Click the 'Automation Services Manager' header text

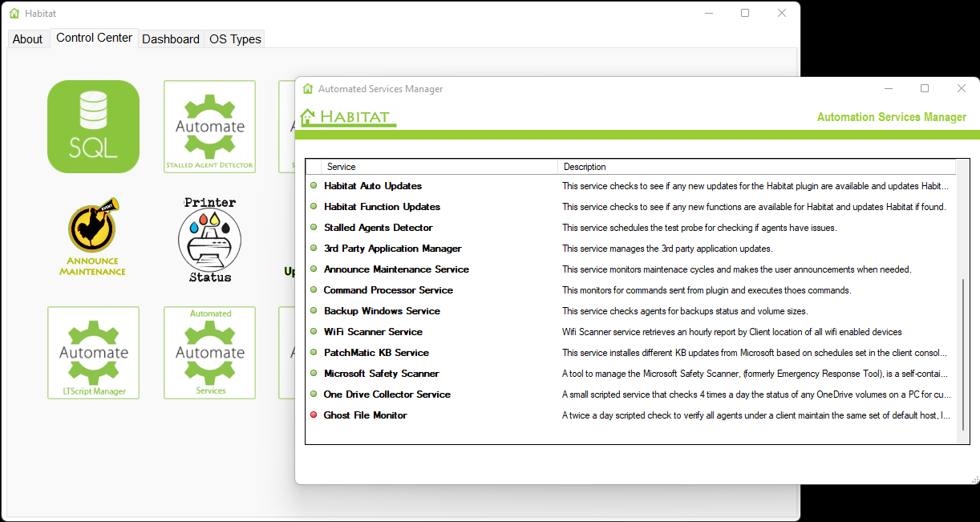tap(892, 117)
